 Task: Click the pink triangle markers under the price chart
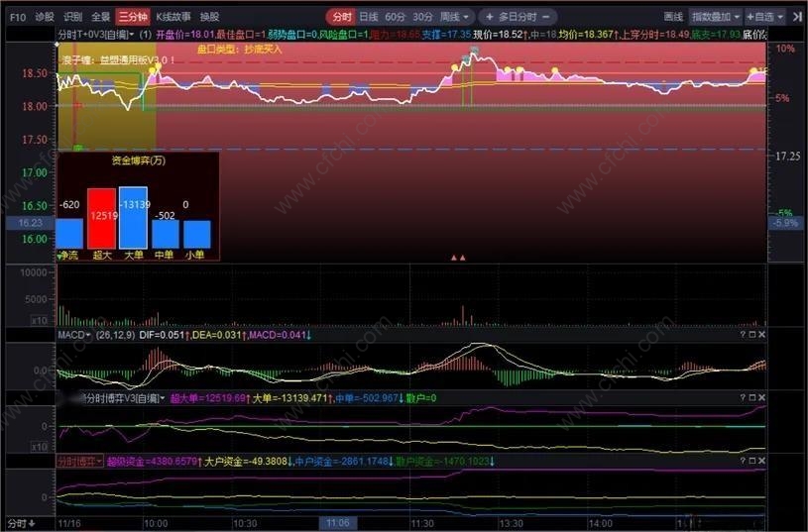458,258
